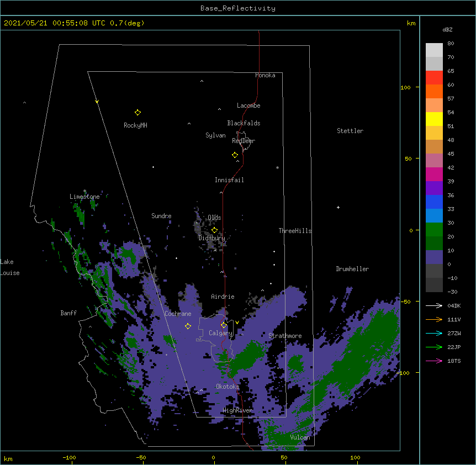Click the km unit label at top right
The height and width of the screenshot is (465, 476).
point(411,23)
